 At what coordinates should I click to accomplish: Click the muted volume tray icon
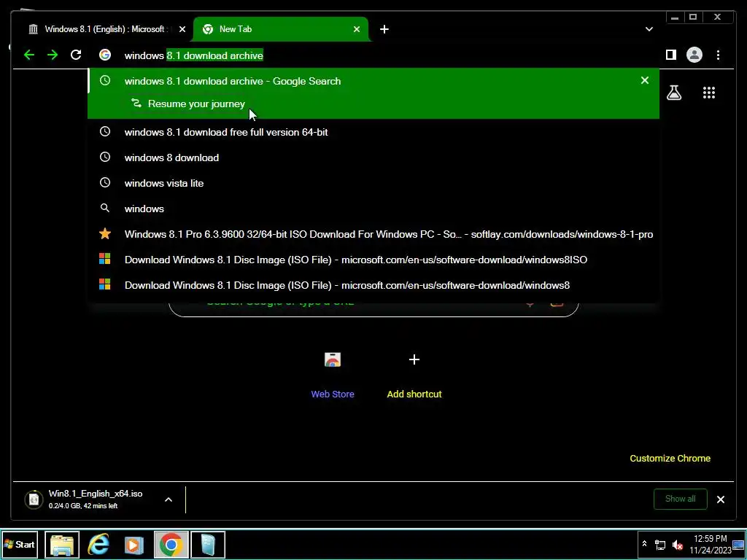[677, 545]
